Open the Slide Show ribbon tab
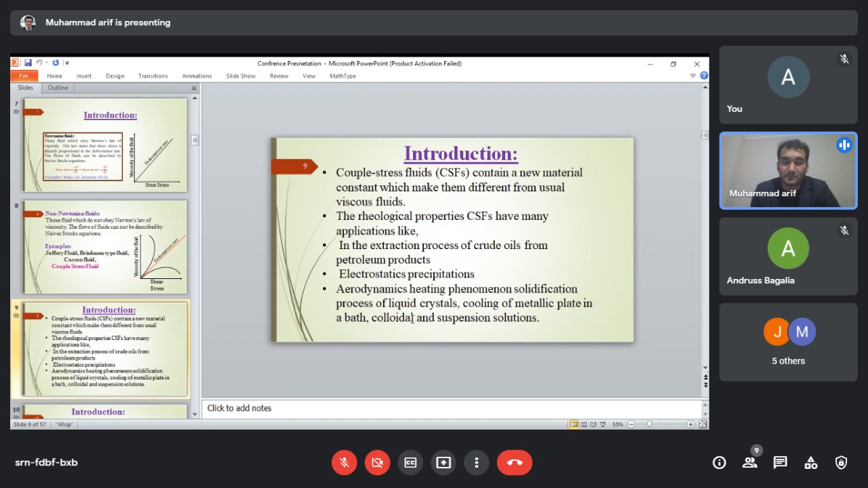868x488 pixels. [241, 76]
